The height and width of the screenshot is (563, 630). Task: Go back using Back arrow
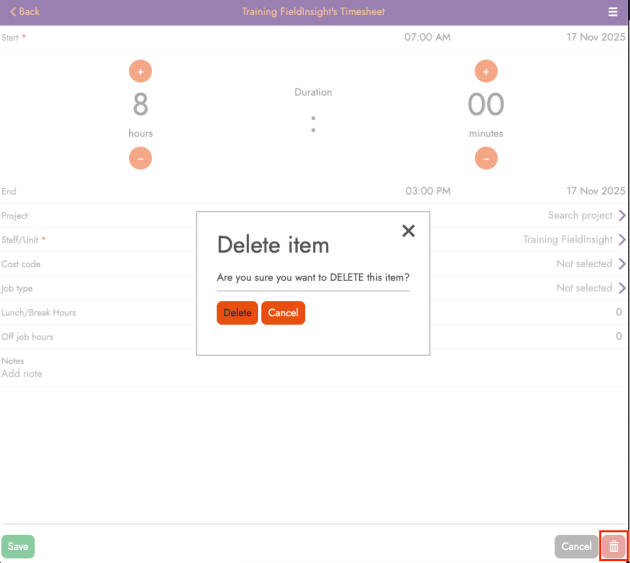click(25, 12)
